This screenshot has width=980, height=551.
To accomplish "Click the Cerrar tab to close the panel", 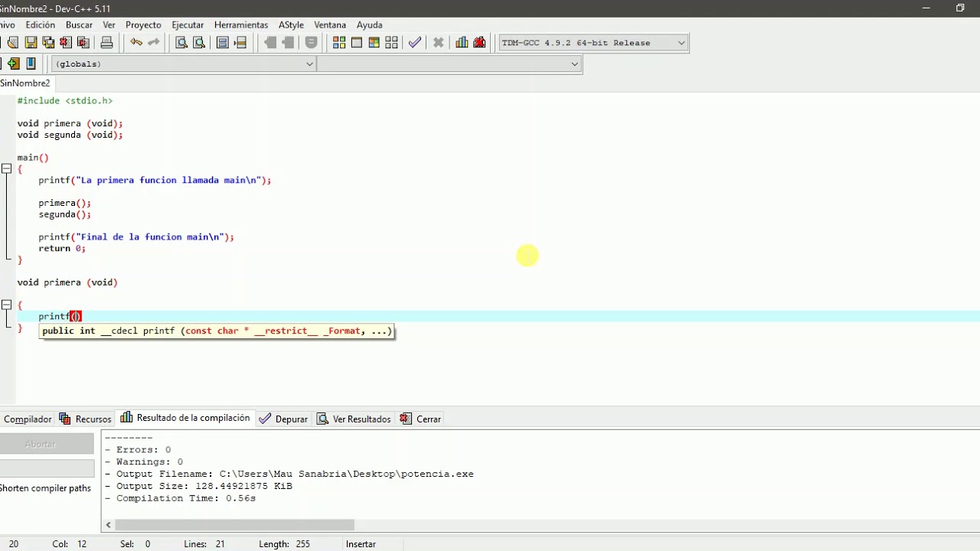I will tap(420, 419).
